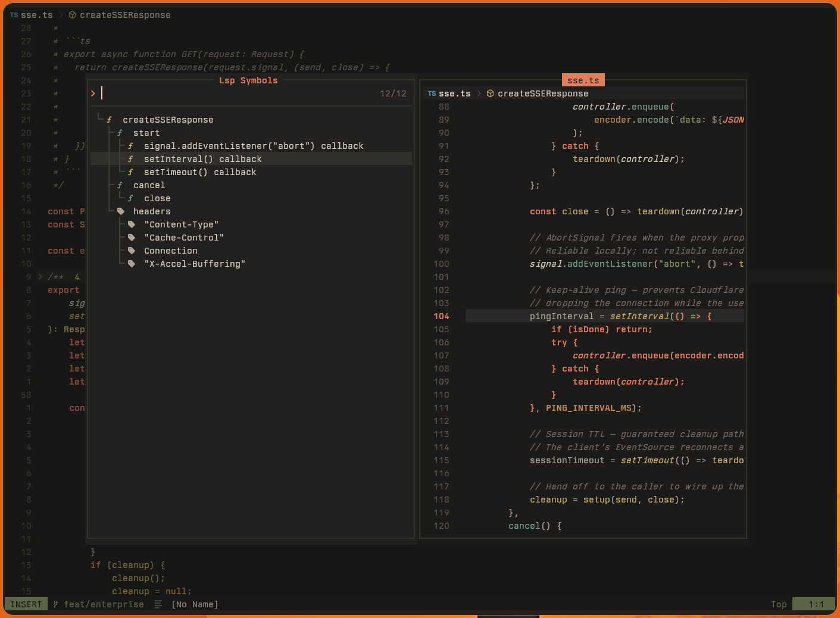The width and height of the screenshot is (840, 618).
Task: Click function icon beside close symbol
Action: (x=130, y=198)
